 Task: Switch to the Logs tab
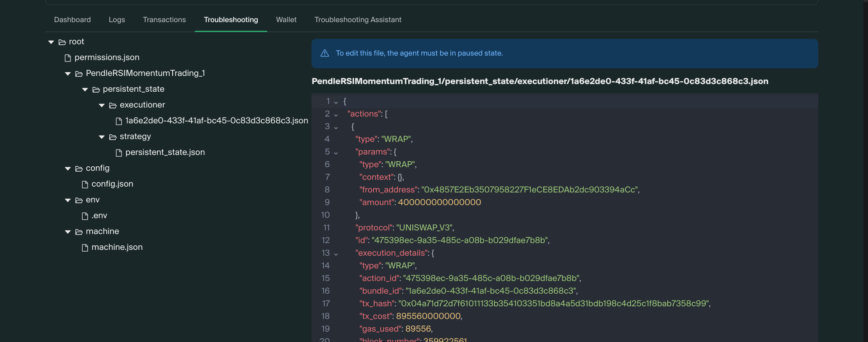[x=117, y=20]
